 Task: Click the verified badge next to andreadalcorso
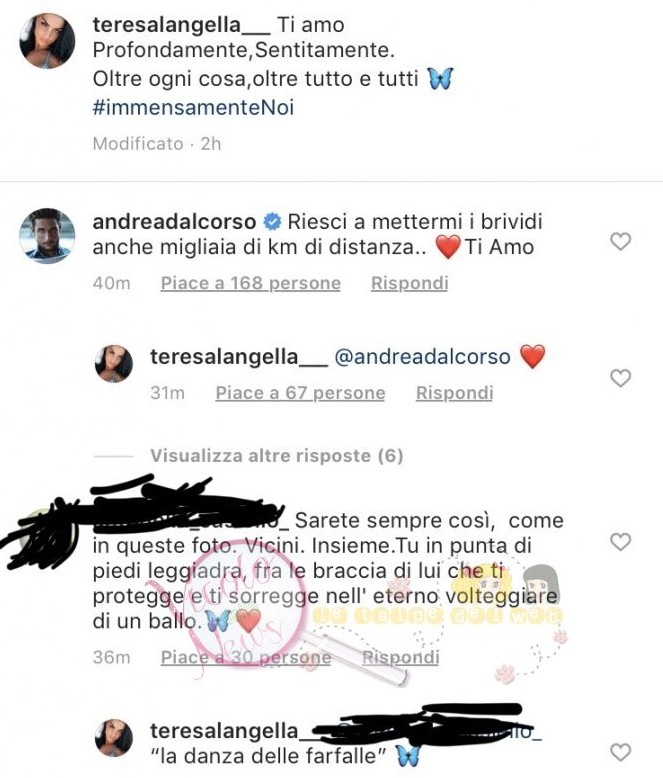[272, 222]
